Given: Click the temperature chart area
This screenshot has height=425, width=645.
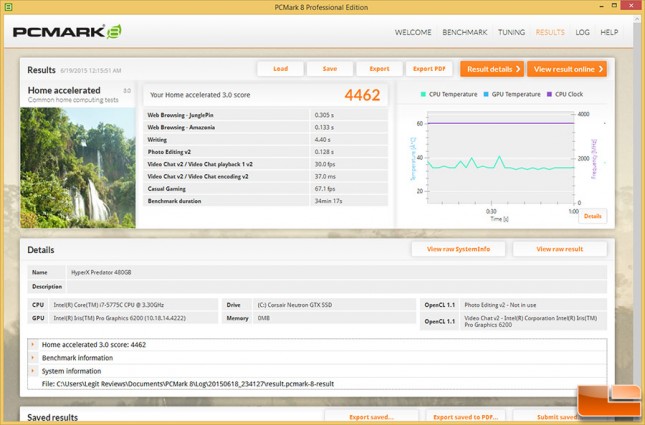Looking at the screenshot, I should (501, 158).
